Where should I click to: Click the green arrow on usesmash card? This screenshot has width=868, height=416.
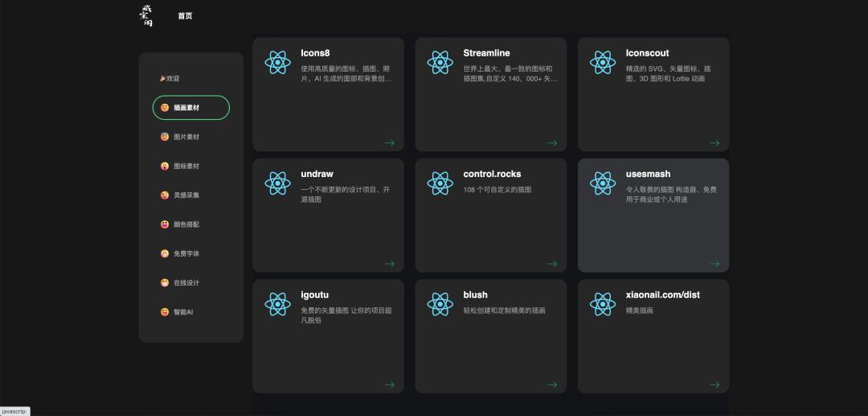tap(714, 264)
